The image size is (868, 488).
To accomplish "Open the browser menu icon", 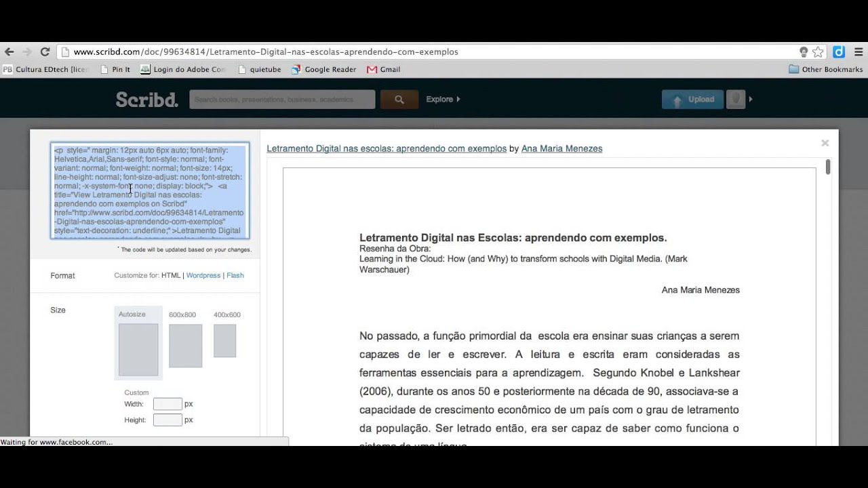I will [x=858, y=52].
